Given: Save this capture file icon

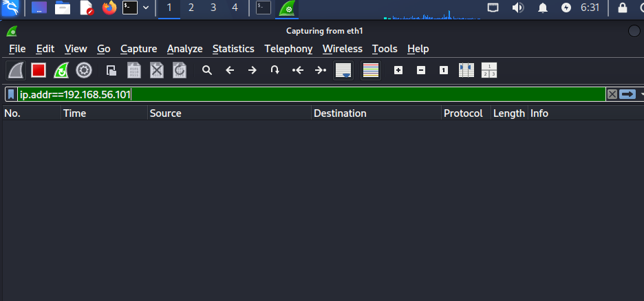Looking at the screenshot, I should [x=134, y=71].
